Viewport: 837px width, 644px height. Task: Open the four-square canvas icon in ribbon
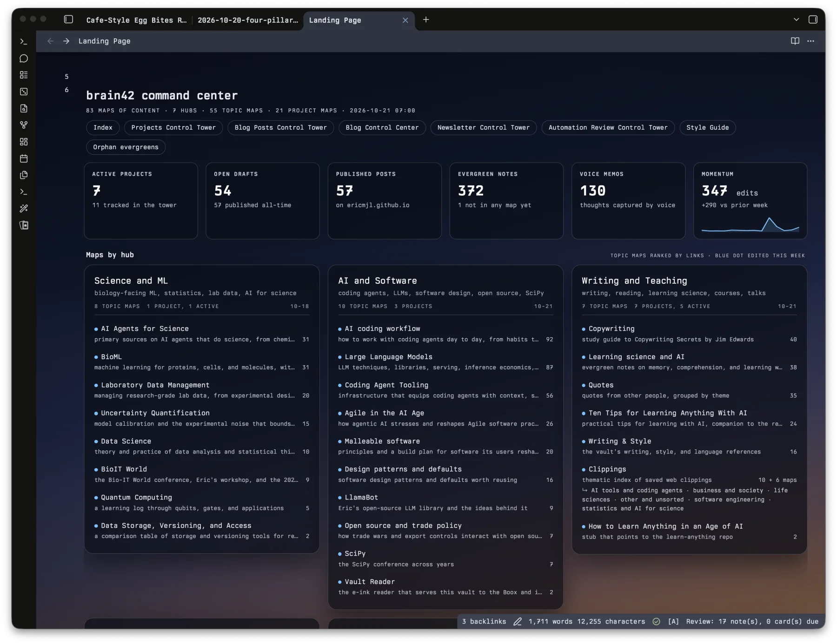[24, 142]
